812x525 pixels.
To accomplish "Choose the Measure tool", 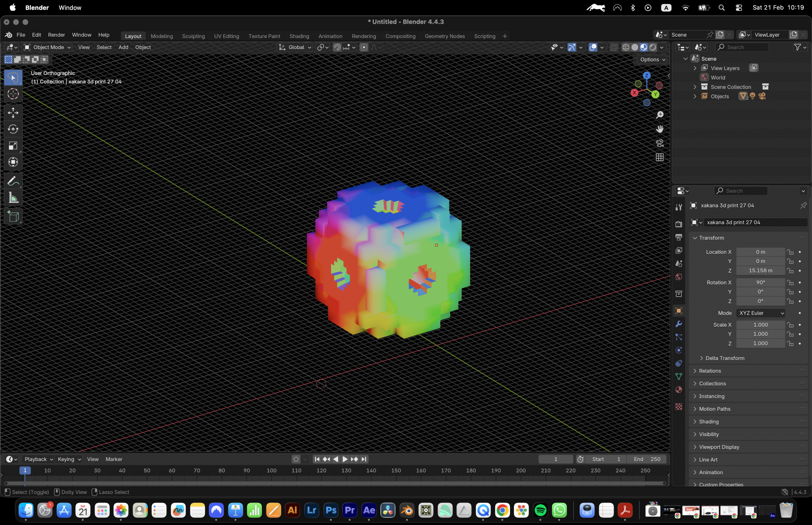I will click(13, 198).
